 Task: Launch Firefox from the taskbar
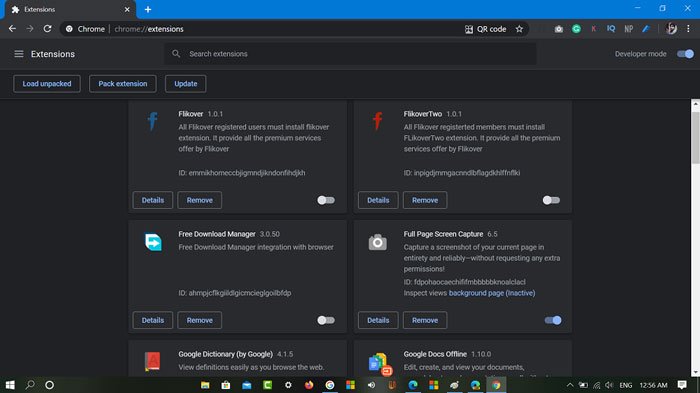pos(309,385)
